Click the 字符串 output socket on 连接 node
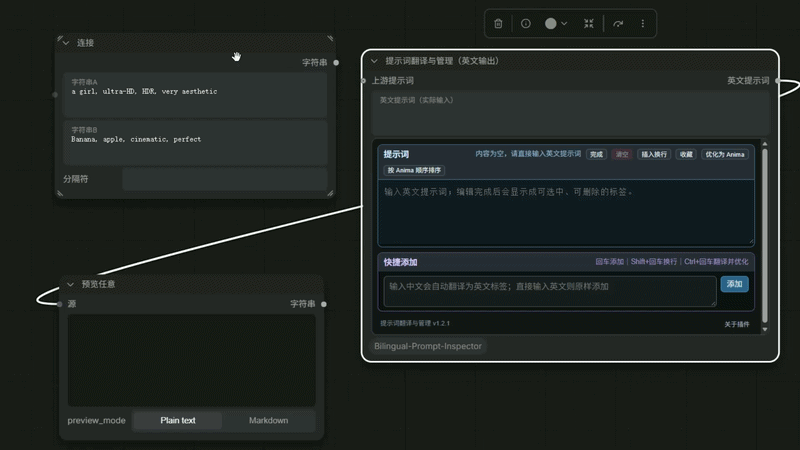The image size is (800, 450). [336, 63]
